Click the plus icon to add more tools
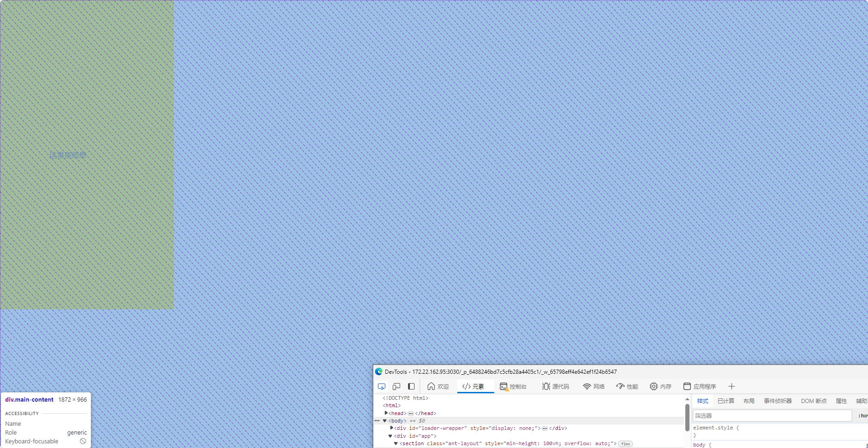 [x=732, y=386]
